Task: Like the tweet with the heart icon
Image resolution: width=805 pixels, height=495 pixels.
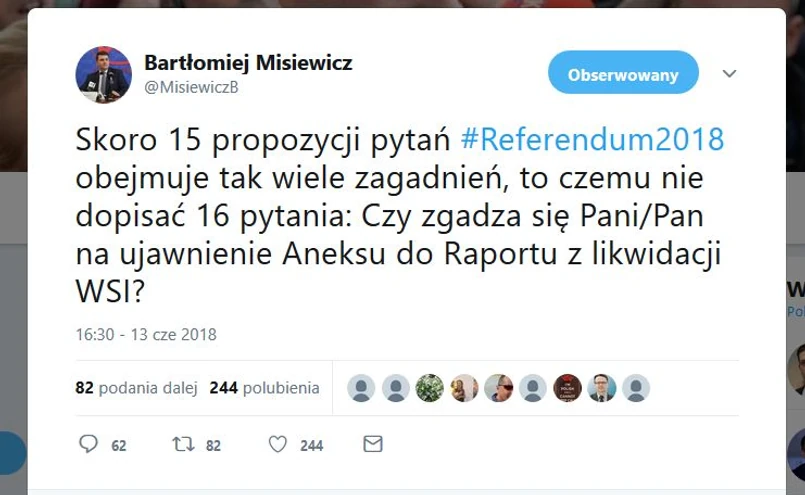Action: pos(278,444)
